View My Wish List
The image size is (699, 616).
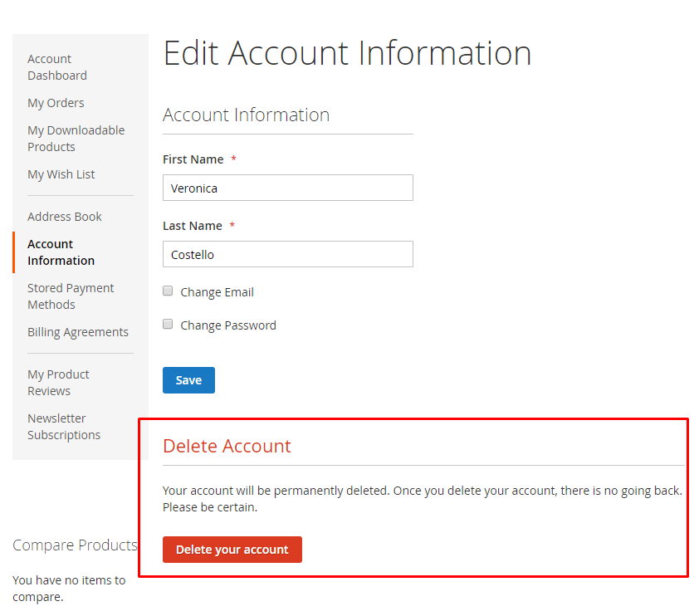point(61,174)
